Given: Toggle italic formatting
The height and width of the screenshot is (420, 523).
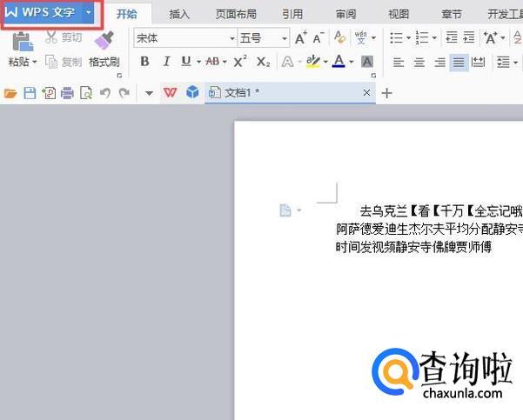Looking at the screenshot, I should click(x=166, y=62).
